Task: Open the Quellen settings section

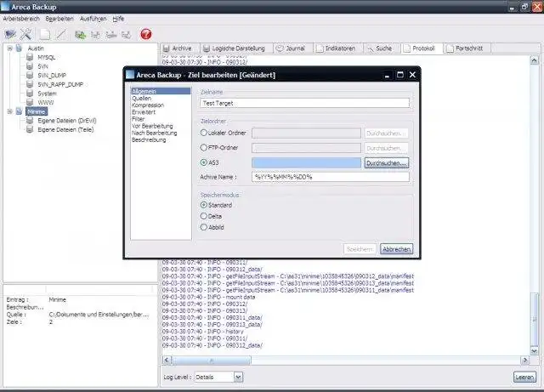Action: [142, 99]
